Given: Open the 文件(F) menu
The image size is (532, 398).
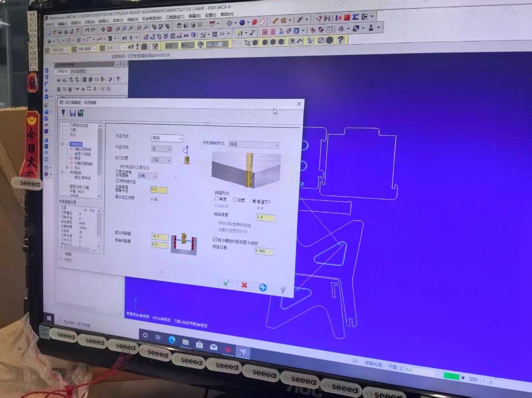Looking at the screenshot, I should (49, 25).
